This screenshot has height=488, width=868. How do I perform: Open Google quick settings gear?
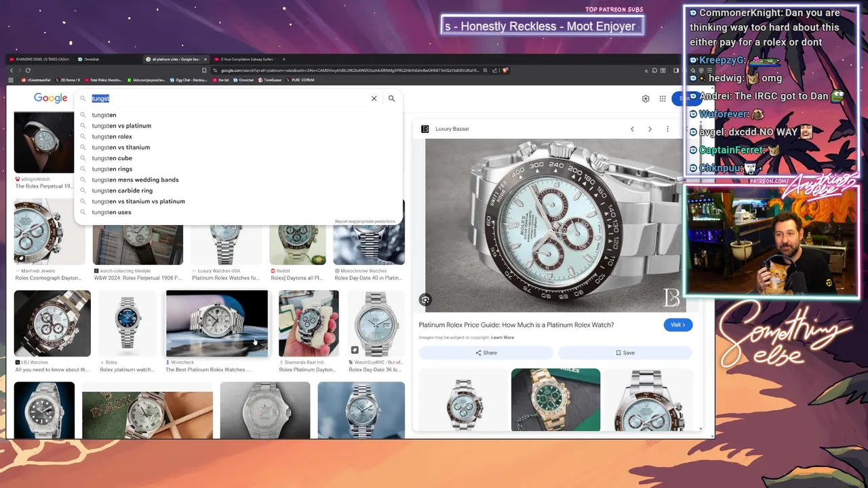[x=646, y=98]
